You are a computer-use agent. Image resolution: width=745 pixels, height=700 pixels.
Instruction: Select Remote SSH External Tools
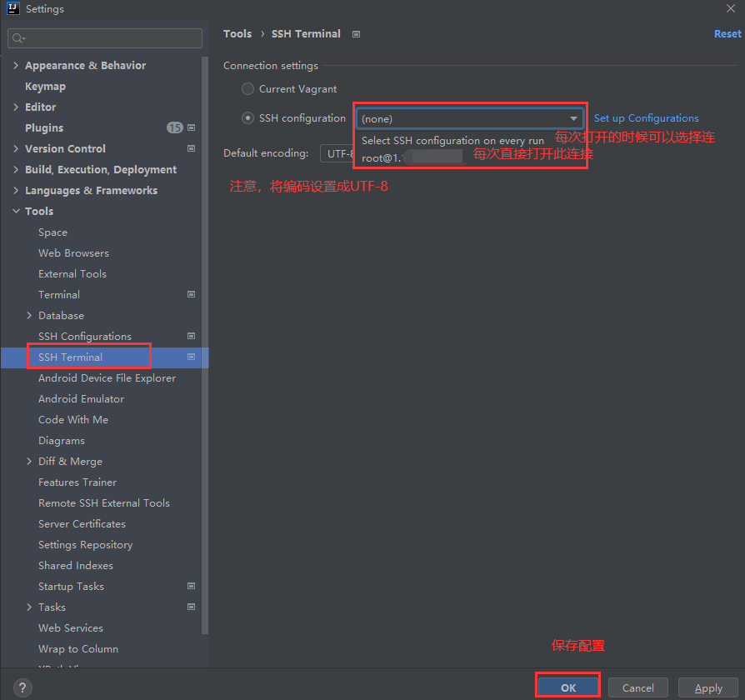click(x=104, y=502)
